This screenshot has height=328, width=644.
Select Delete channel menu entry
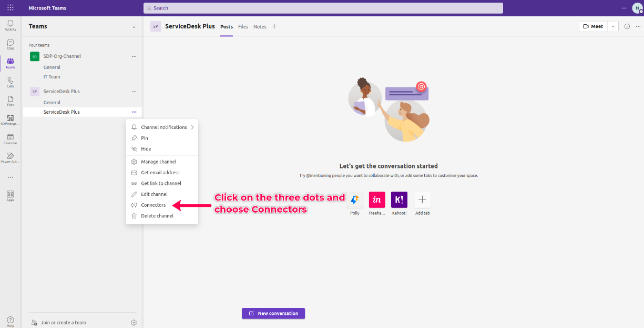coord(162,216)
